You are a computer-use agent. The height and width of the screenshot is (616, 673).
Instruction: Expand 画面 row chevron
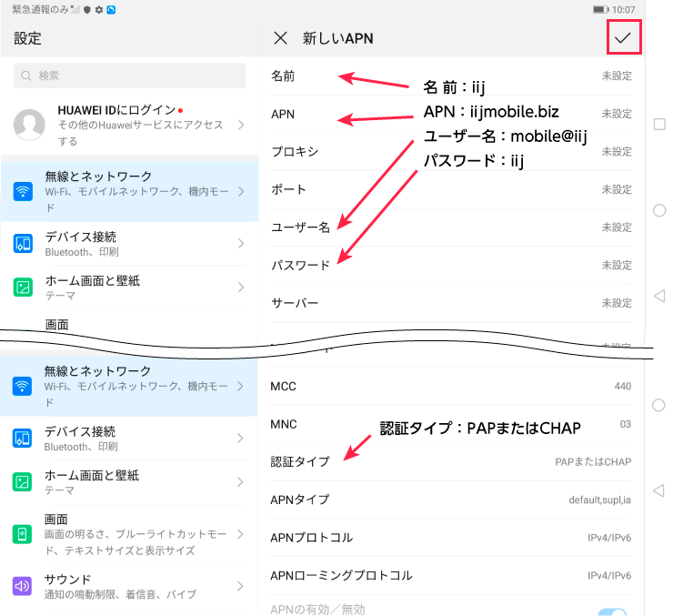pos(240,534)
